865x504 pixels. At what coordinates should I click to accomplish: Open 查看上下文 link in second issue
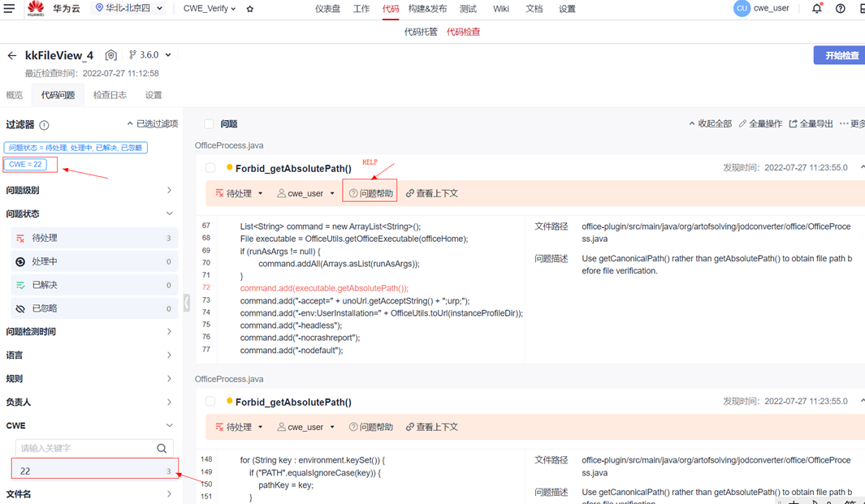click(x=432, y=427)
